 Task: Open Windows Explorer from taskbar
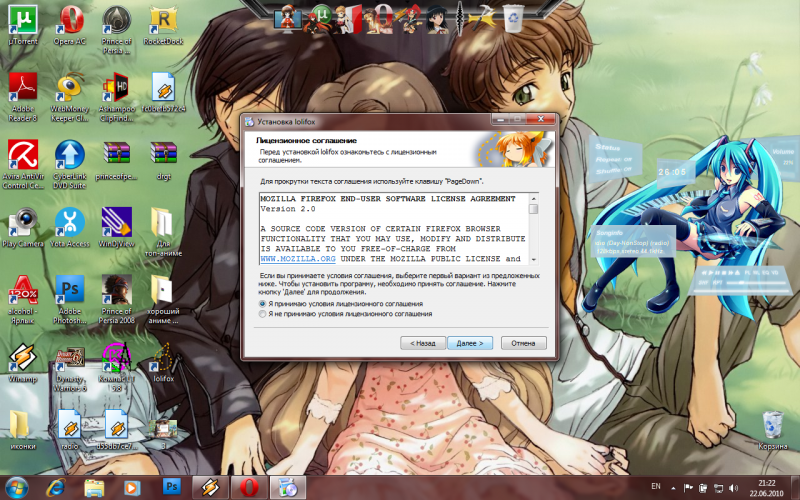click(x=94, y=488)
